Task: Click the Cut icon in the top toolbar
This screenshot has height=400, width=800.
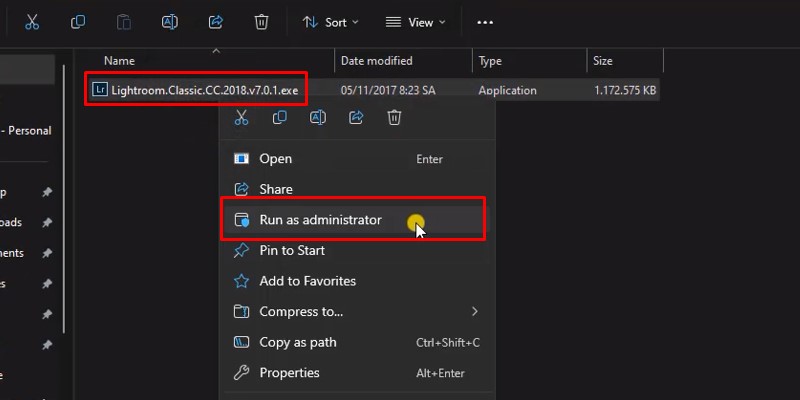Action: pos(32,22)
